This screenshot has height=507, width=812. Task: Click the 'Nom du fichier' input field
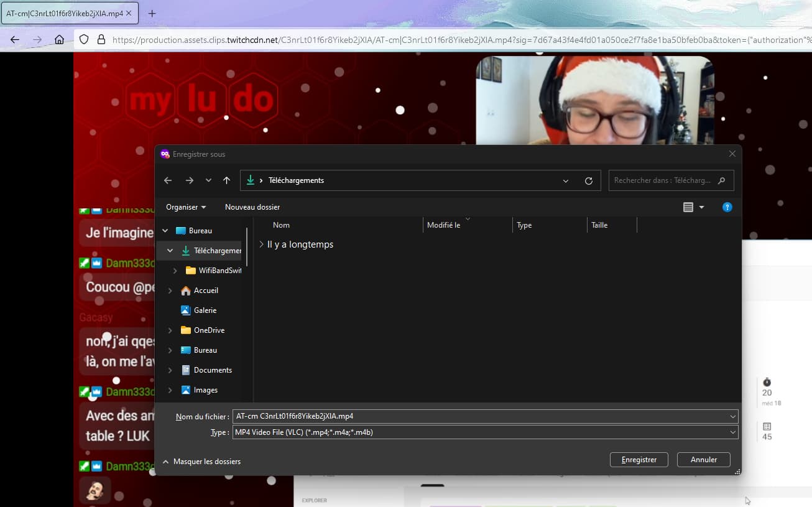point(485,416)
